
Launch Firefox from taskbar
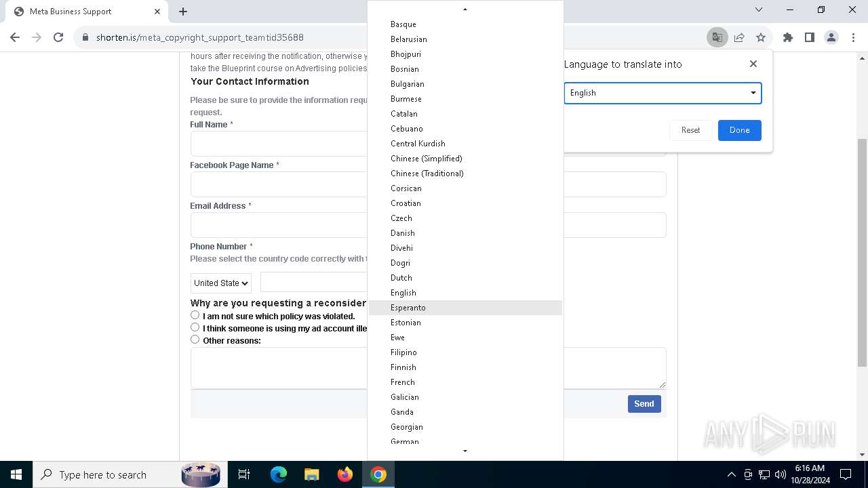[x=345, y=474]
